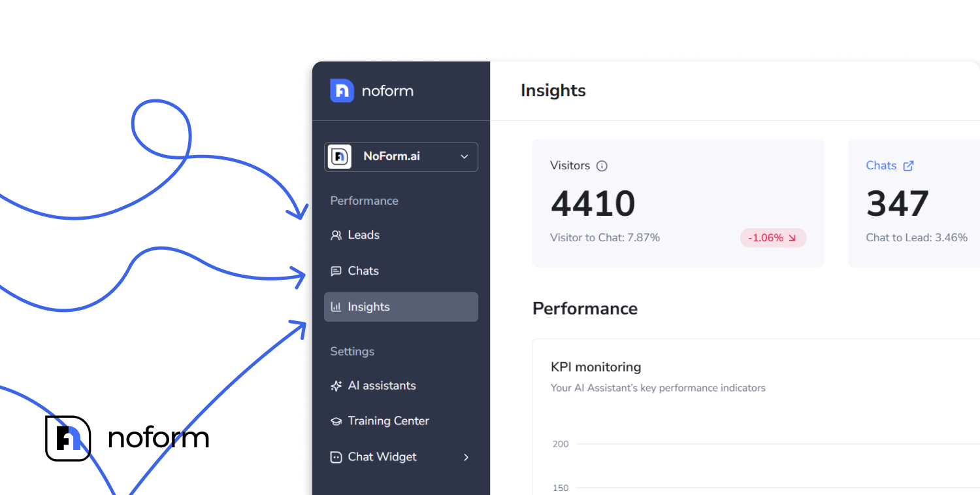Select the AI assistants sparkle icon
This screenshot has width=980, height=495.
(336, 386)
